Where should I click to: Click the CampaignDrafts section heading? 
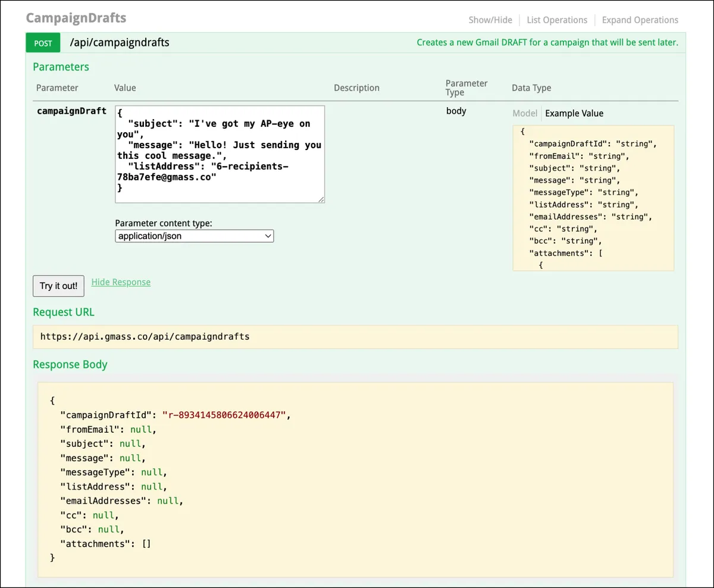tap(76, 18)
